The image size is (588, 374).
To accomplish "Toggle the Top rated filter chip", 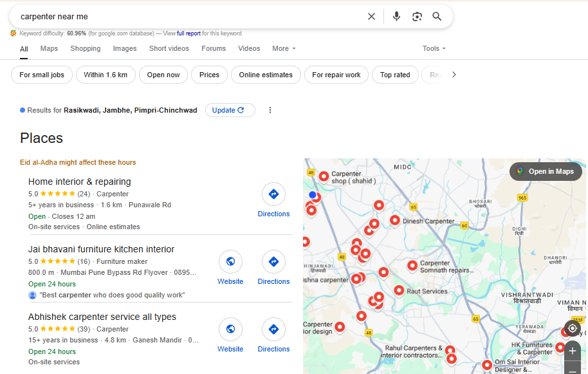I will click(395, 75).
